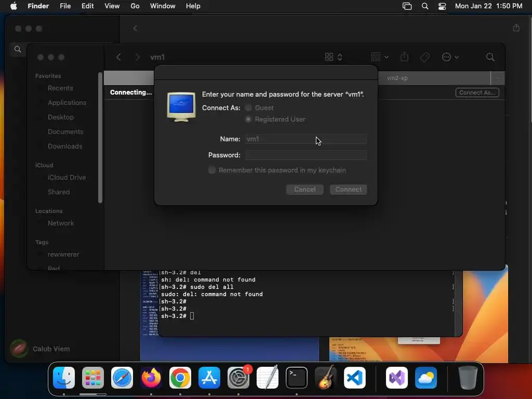532x399 pixels.
Task: Click the search icon in vm1 window
Action: (490, 57)
